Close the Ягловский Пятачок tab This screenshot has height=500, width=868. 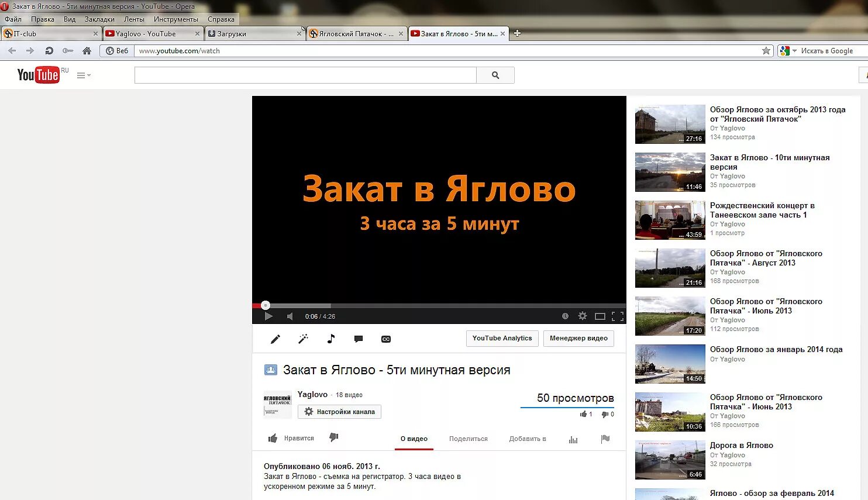point(401,34)
